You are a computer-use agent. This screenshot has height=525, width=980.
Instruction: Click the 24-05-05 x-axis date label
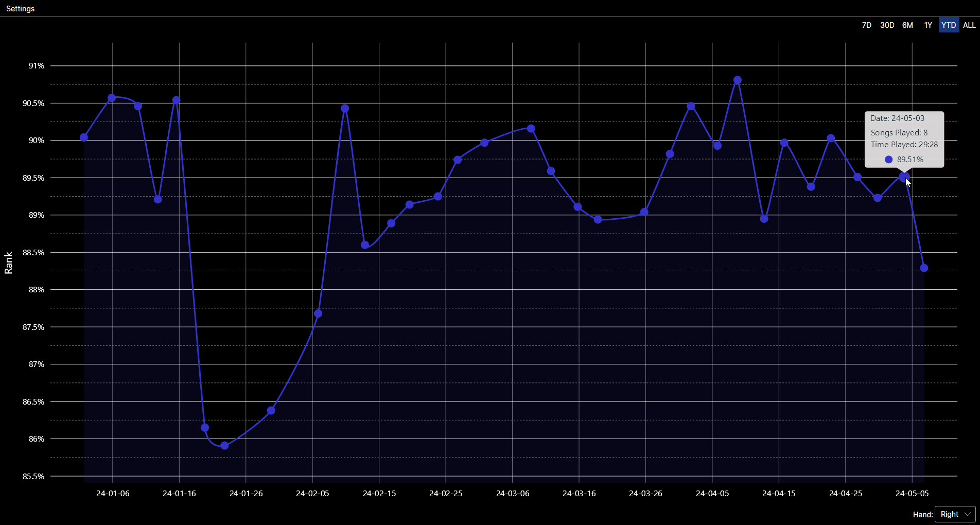tap(912, 493)
